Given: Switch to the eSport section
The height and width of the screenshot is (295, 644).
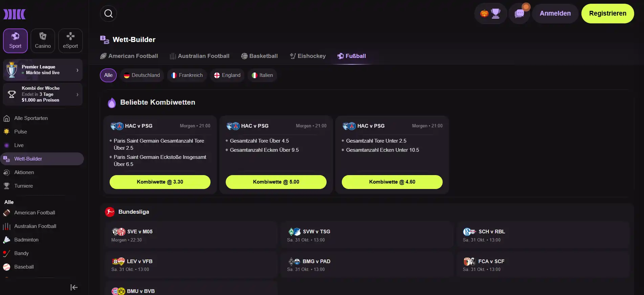Looking at the screenshot, I should pyautogui.click(x=70, y=41).
